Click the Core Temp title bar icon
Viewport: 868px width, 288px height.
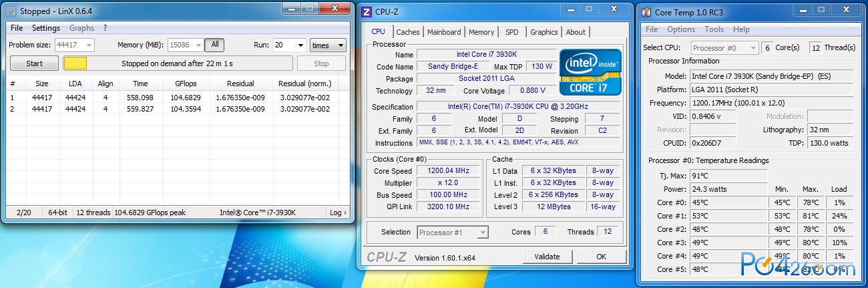click(647, 12)
